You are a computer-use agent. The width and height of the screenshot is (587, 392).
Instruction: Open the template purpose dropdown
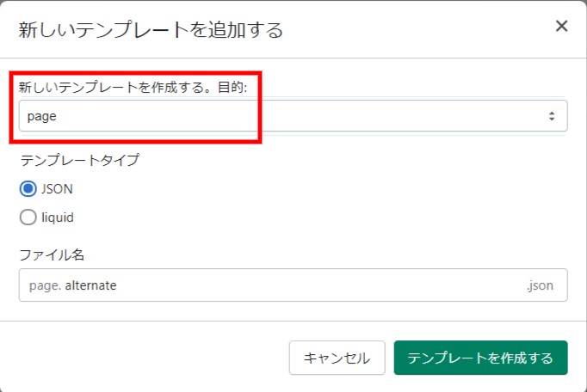[x=293, y=116]
